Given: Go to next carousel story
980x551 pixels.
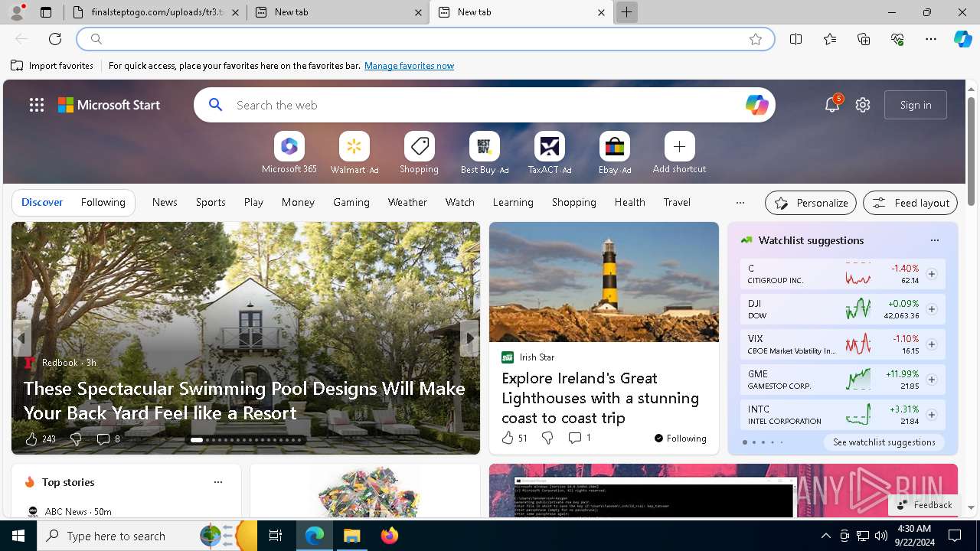Looking at the screenshot, I should pos(469,337).
